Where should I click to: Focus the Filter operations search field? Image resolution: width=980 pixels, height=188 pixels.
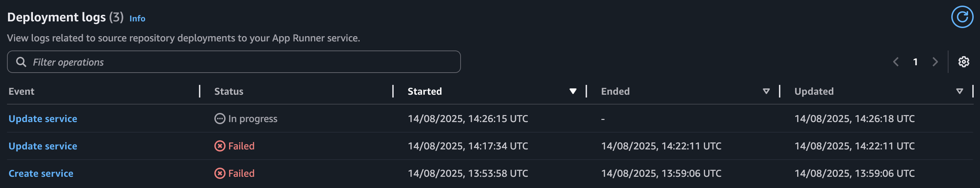(243, 62)
